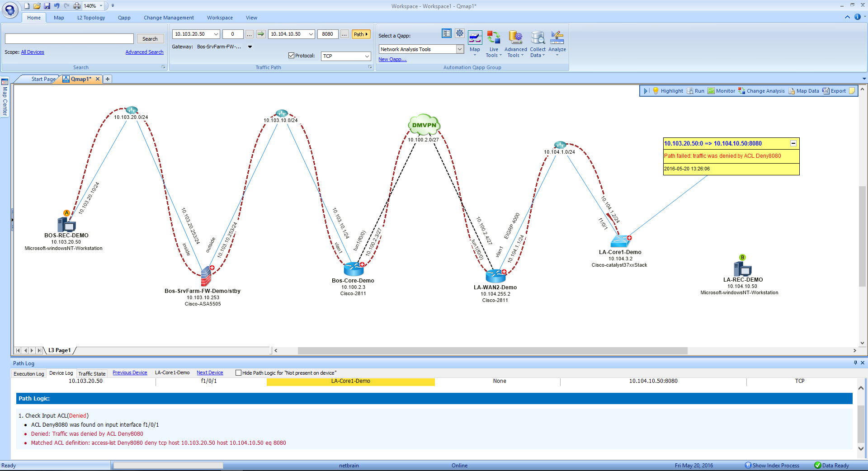Viewport: 868px width, 471px height.
Task: Expand the source IP 10.103.20.50 dropdown
Action: click(216, 34)
